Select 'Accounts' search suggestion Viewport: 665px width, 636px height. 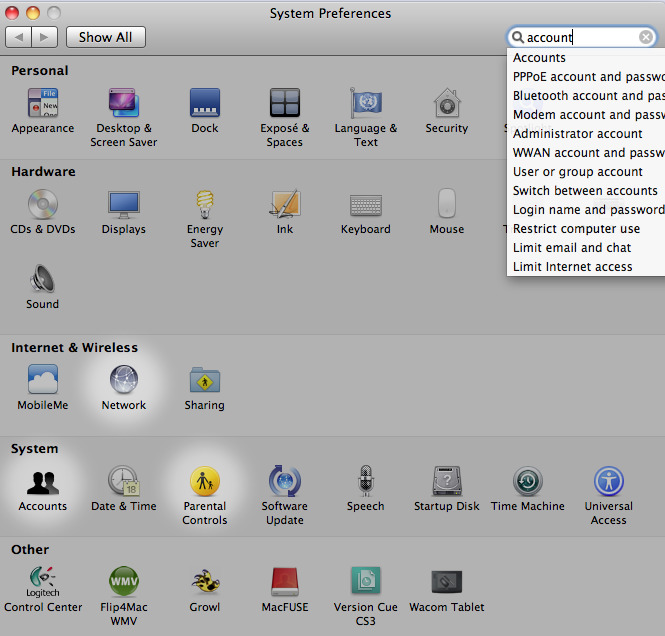(586, 58)
